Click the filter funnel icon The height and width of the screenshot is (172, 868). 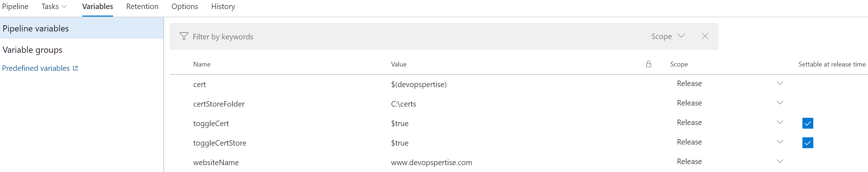coord(184,36)
